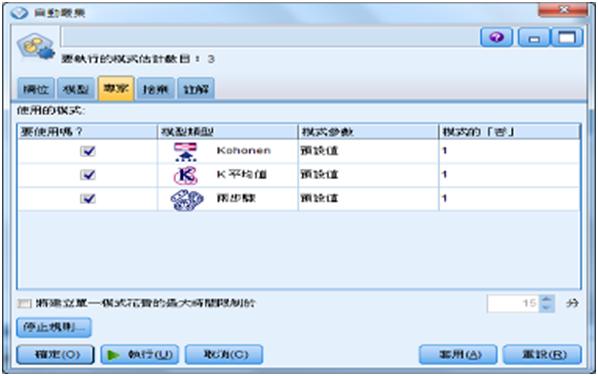Click the application icon in the title bar
Viewport: 598px width, 376px height.
pyautogui.click(x=19, y=13)
